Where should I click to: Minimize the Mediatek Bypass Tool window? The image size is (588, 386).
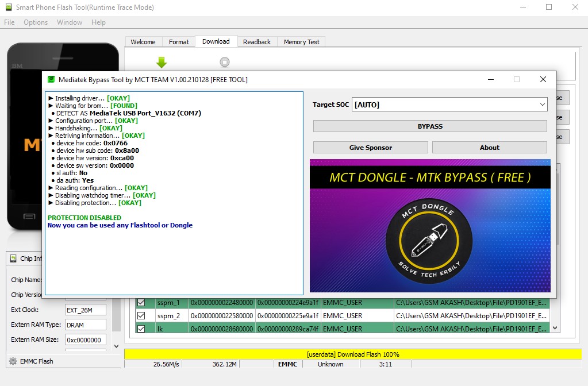pos(491,79)
